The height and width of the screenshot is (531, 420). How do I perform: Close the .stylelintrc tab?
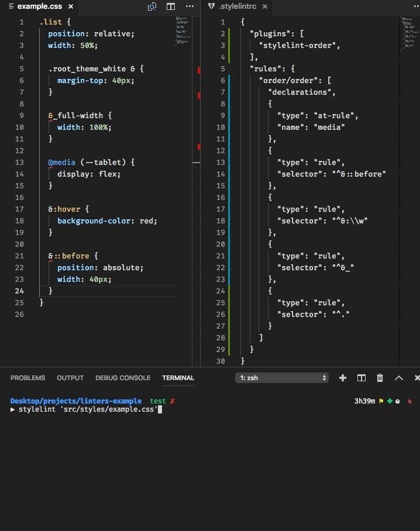pyautogui.click(x=265, y=6)
